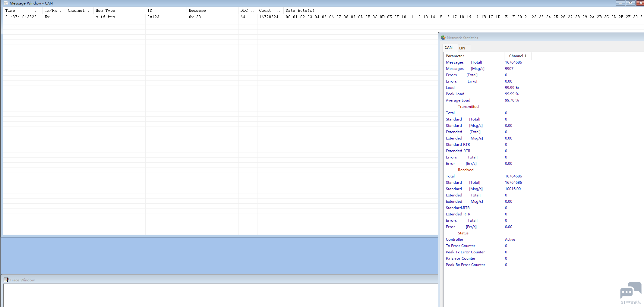Click the Count column header
This screenshot has width=644, height=307.
pos(270,11)
